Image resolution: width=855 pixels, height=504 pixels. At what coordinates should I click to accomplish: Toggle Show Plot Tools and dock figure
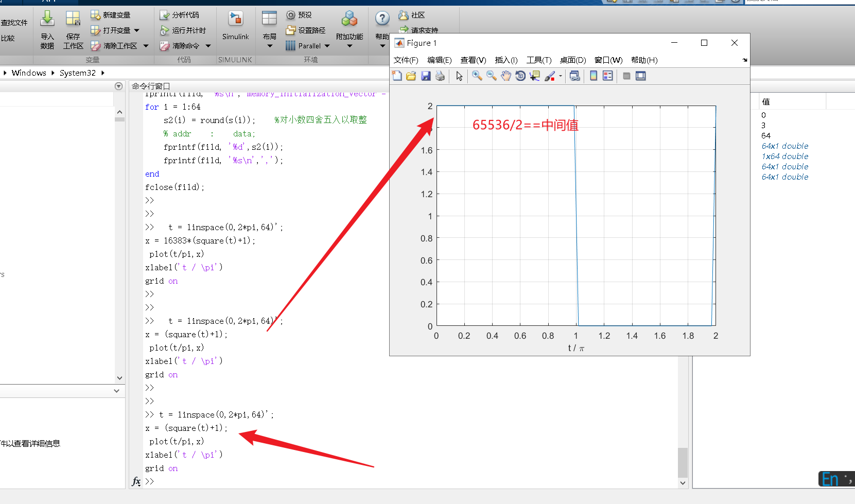point(641,76)
